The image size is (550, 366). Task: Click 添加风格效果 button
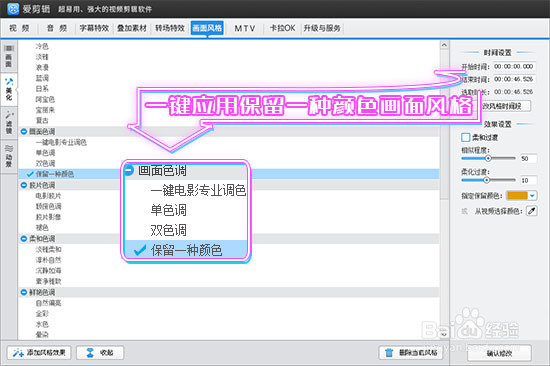point(39,353)
